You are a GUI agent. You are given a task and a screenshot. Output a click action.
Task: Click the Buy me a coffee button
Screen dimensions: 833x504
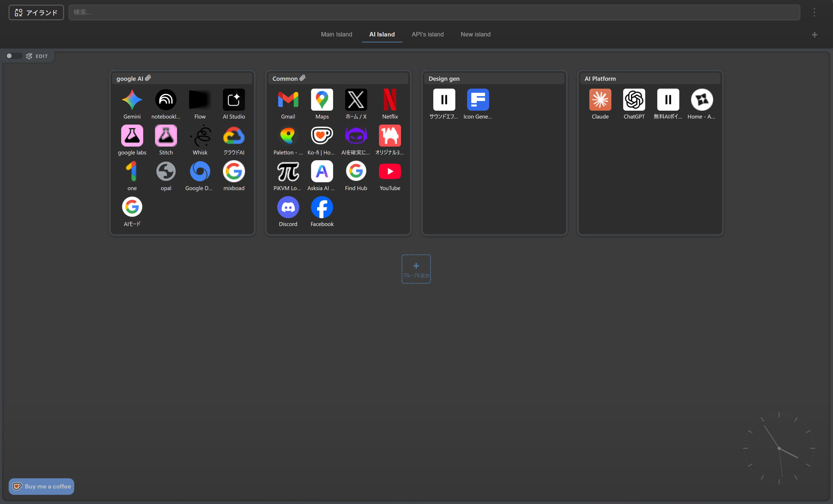(41, 486)
